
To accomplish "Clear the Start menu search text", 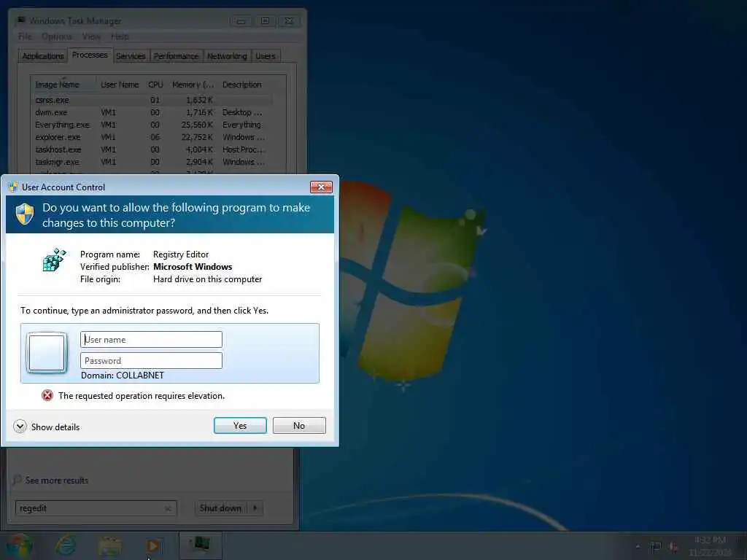I will 168,508.
